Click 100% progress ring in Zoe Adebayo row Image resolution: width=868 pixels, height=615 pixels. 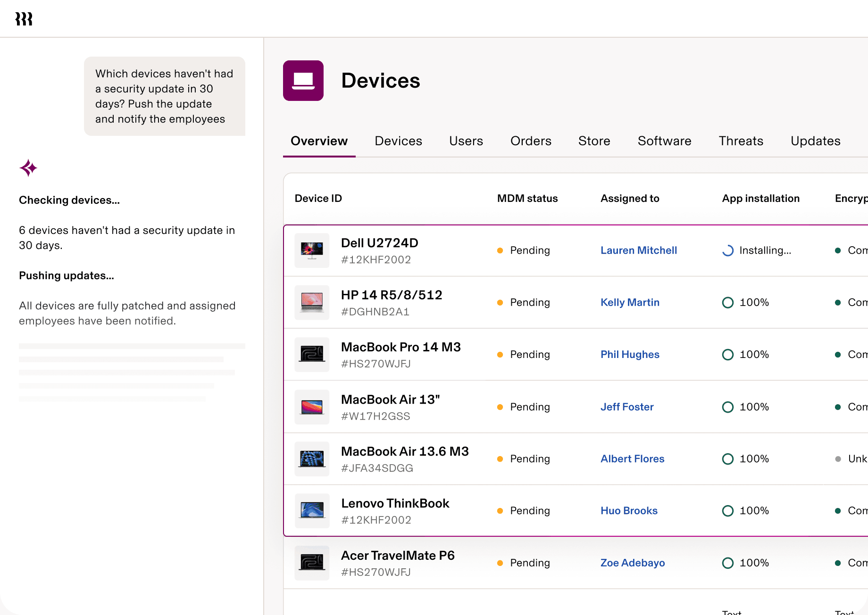[728, 563]
